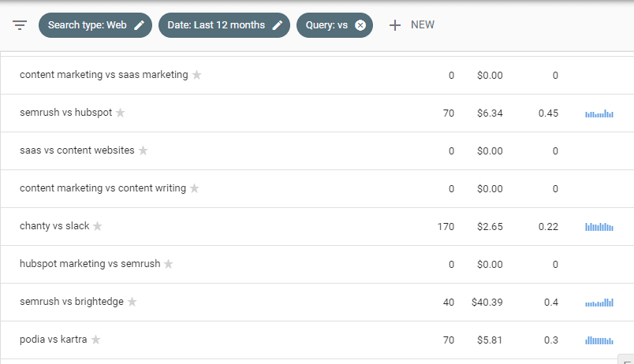Open the Query: vs filter chip
The width and height of the screenshot is (634, 364).
[x=334, y=25]
